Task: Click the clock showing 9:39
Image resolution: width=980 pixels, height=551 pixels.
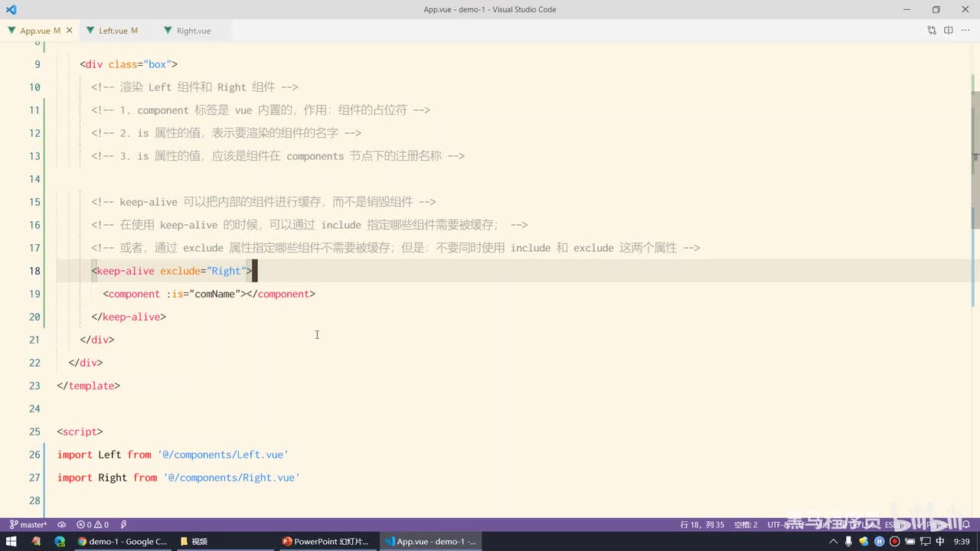Action: 962,541
